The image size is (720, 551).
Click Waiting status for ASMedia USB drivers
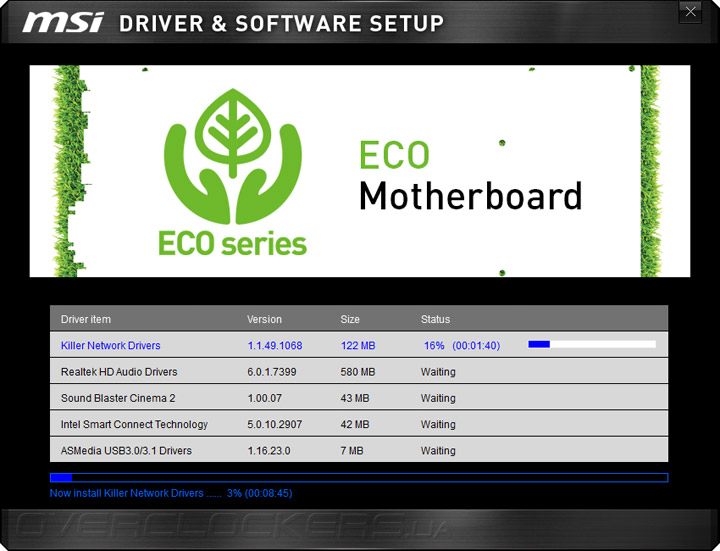coord(438,450)
